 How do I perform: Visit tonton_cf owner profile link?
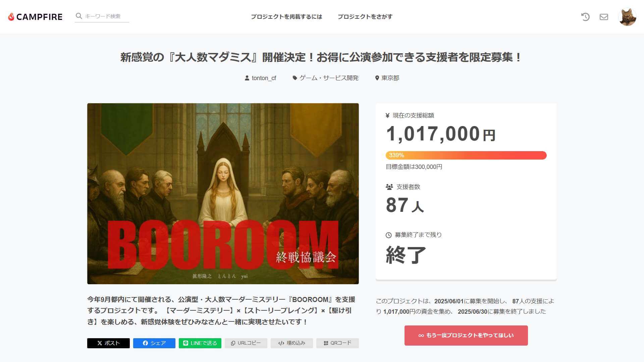click(261, 78)
